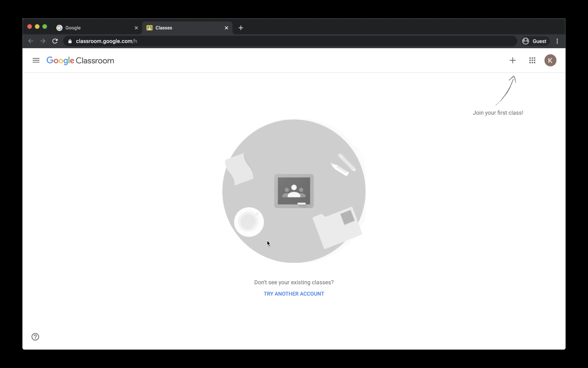Click the plus icon to join a class
Image resolution: width=588 pixels, height=368 pixels.
click(512, 60)
